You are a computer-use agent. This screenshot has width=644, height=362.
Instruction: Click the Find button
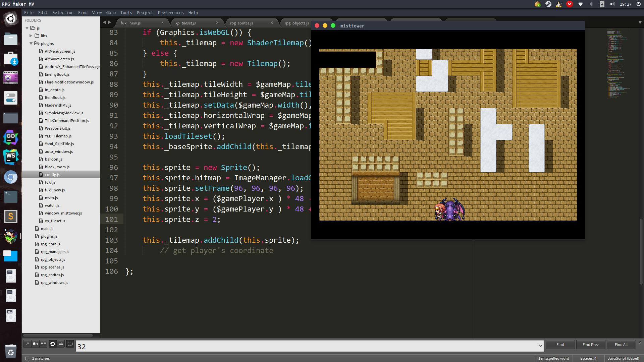pos(560,345)
